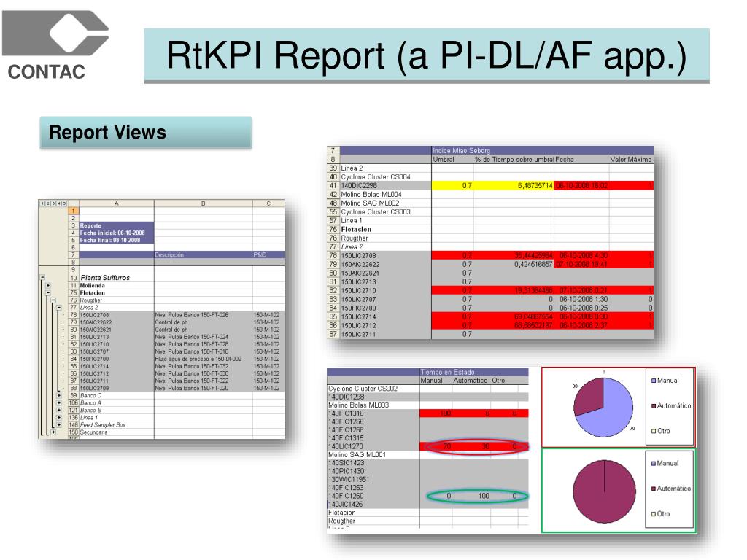The height and width of the screenshot is (560, 747).
Task: Click tag 150LIC2708 in left sheet
Action: pyautogui.click(x=94, y=315)
